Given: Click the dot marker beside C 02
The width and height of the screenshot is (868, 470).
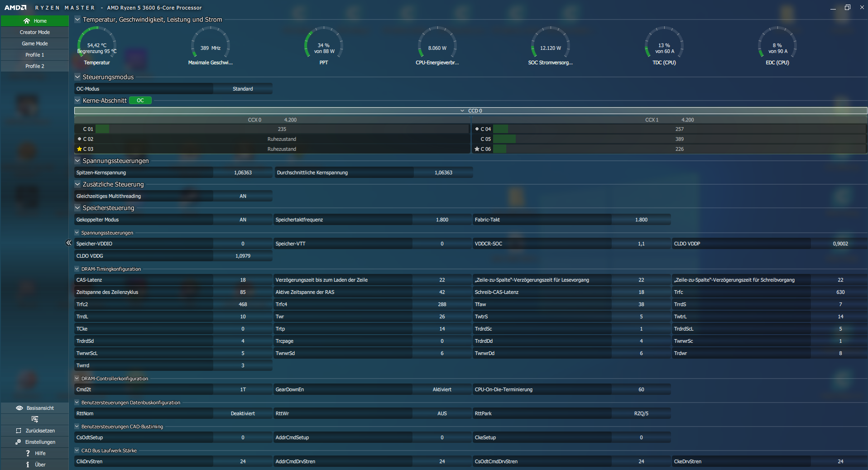Looking at the screenshot, I should click(79, 139).
